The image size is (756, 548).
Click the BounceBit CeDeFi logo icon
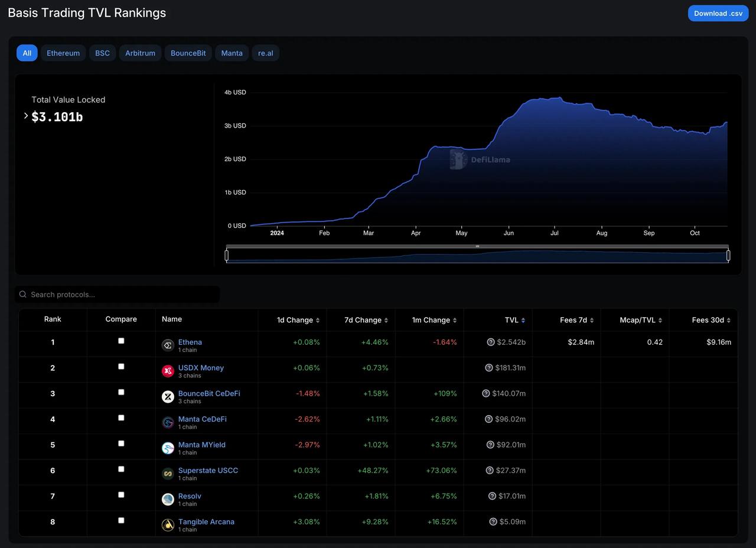(x=168, y=397)
